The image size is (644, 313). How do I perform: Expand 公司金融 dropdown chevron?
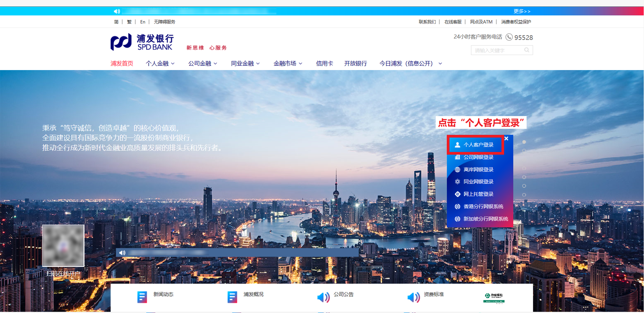point(216,63)
